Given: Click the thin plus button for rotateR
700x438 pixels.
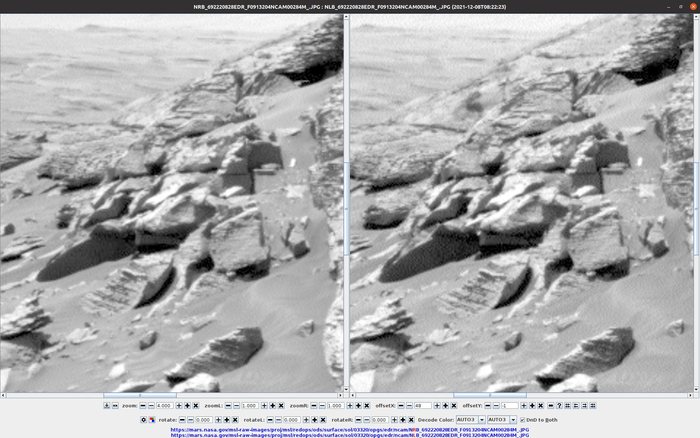Looking at the screenshot, I should click(394, 420).
